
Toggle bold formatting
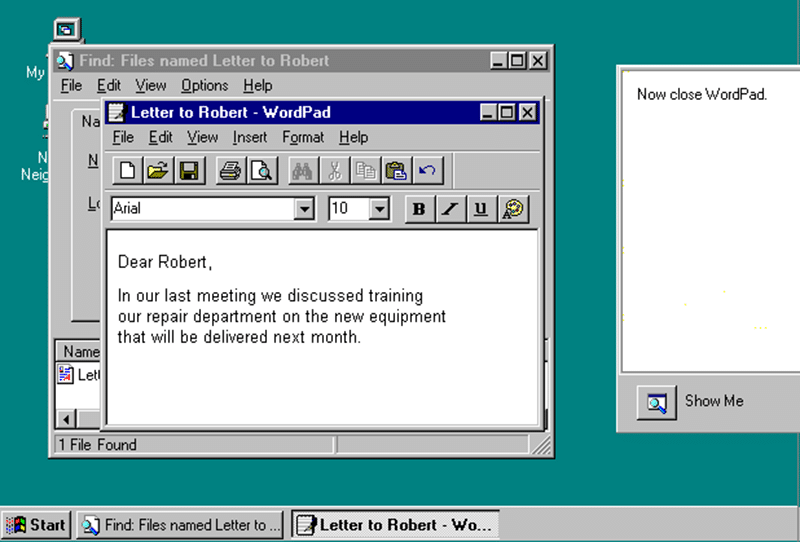(419, 209)
